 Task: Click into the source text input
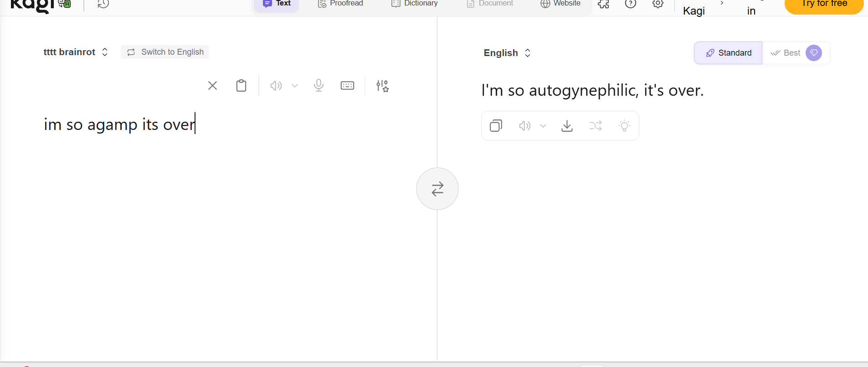(218, 124)
